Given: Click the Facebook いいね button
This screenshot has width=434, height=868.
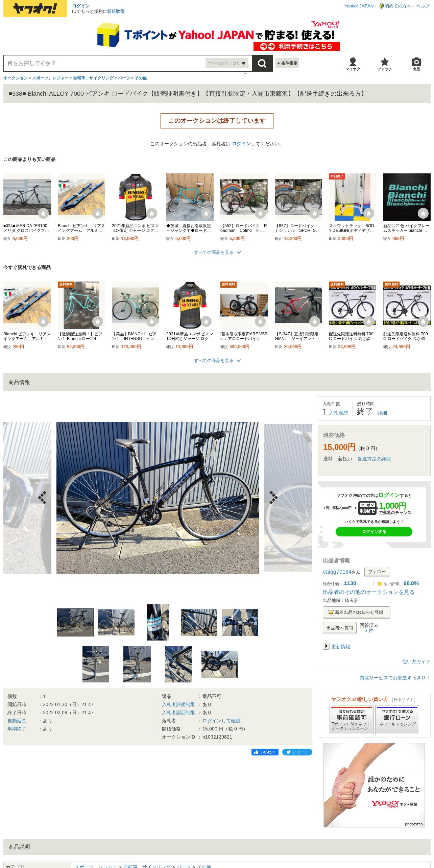Looking at the screenshot, I should [265, 752].
